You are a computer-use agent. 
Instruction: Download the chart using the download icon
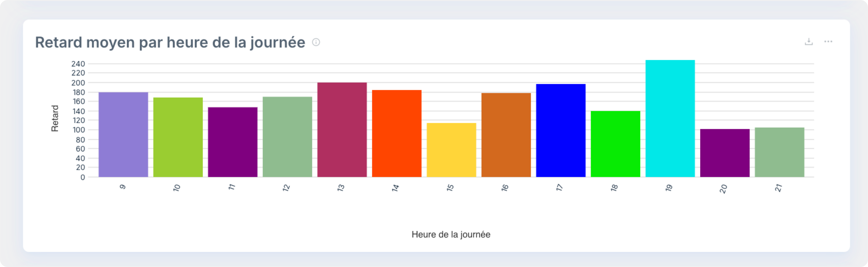(809, 42)
